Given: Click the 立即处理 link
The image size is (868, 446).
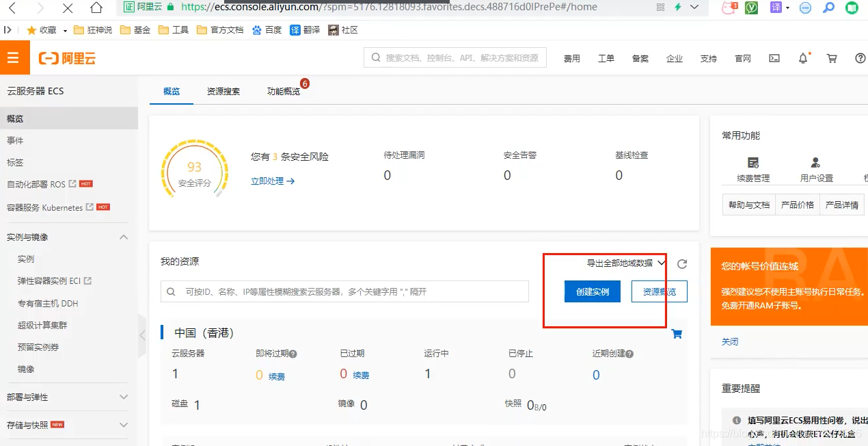Looking at the screenshot, I should tap(273, 181).
